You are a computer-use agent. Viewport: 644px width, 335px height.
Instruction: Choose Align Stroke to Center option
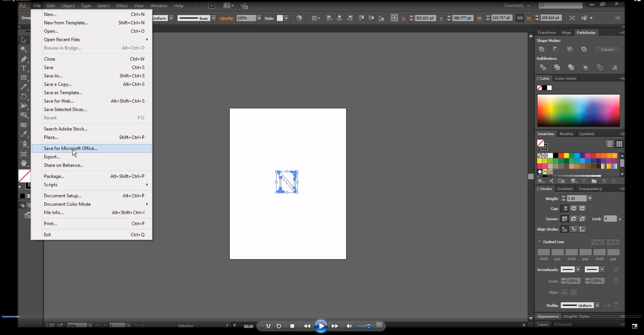click(x=565, y=229)
